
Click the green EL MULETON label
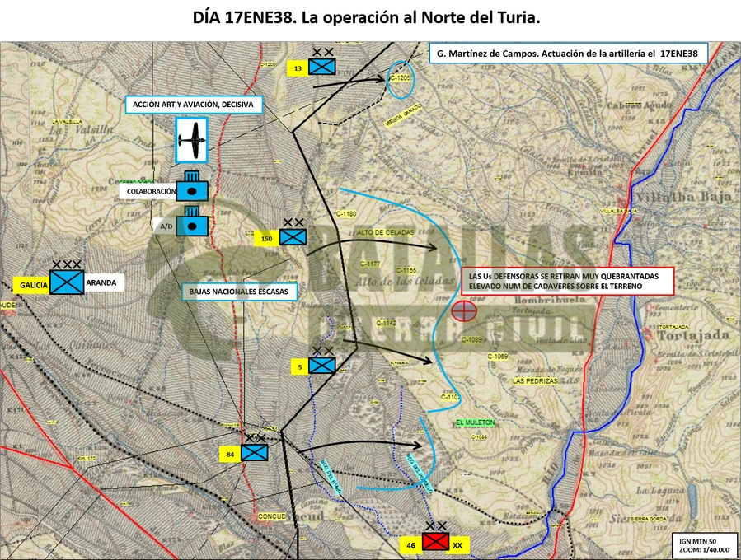pos(476,422)
